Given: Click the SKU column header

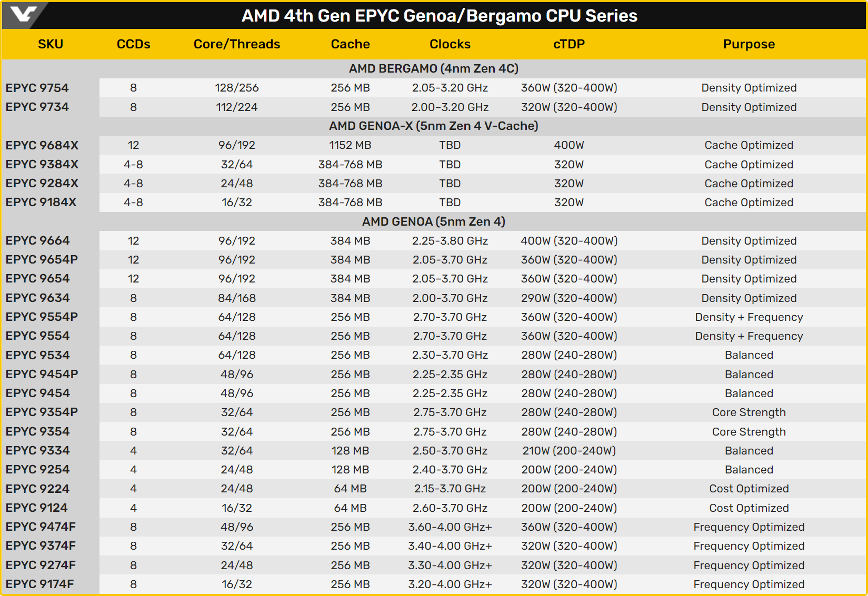Looking at the screenshot, I should (51, 44).
